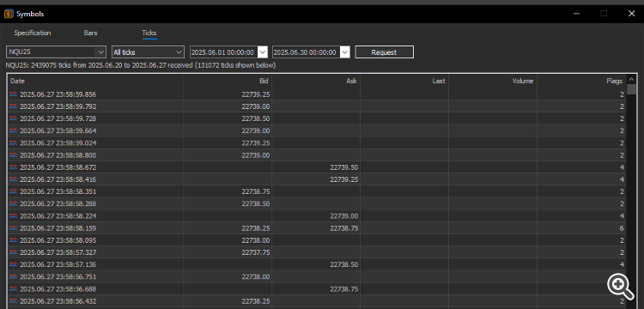Close the Symbols window
Screen dimensions: 644x309
(632, 14)
